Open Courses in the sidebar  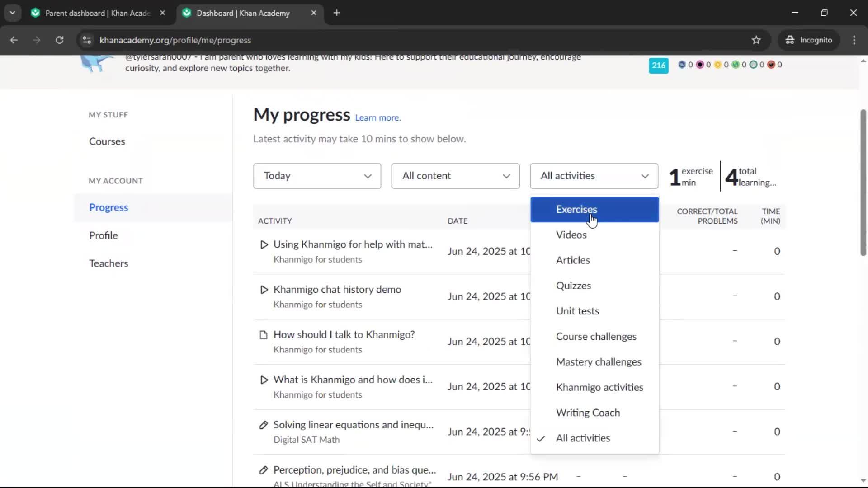point(107,141)
